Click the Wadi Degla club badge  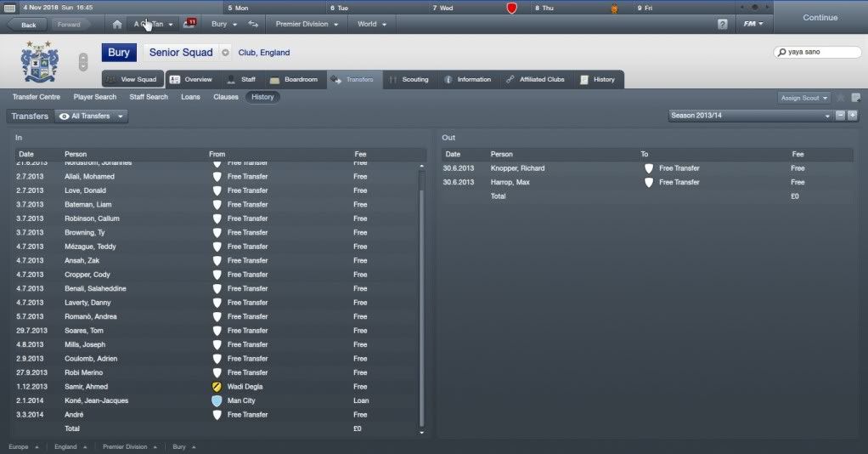click(x=217, y=387)
